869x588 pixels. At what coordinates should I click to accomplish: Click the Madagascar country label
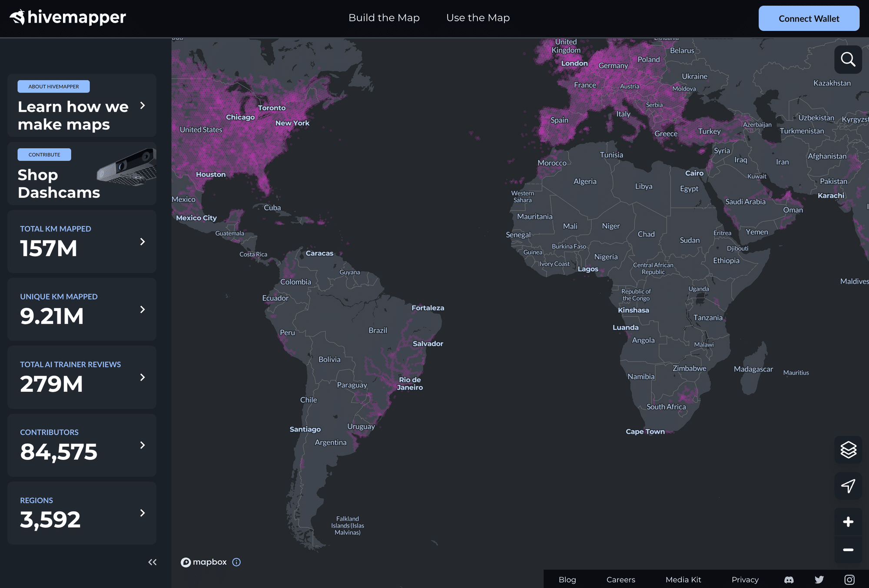753,369
